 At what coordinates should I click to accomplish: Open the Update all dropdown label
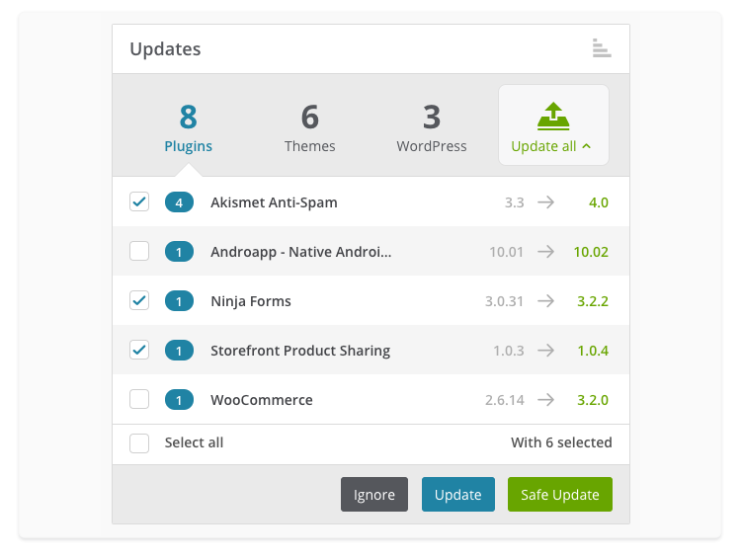point(543,146)
